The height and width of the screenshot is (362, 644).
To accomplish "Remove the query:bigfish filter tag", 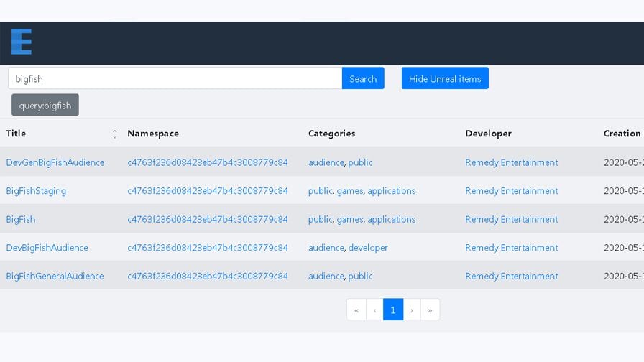I will [x=45, y=105].
